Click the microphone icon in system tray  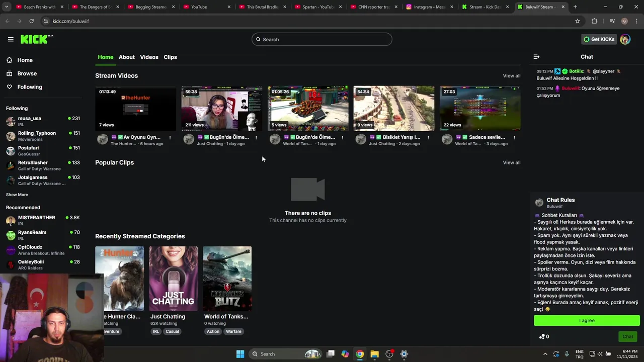pos(567,354)
